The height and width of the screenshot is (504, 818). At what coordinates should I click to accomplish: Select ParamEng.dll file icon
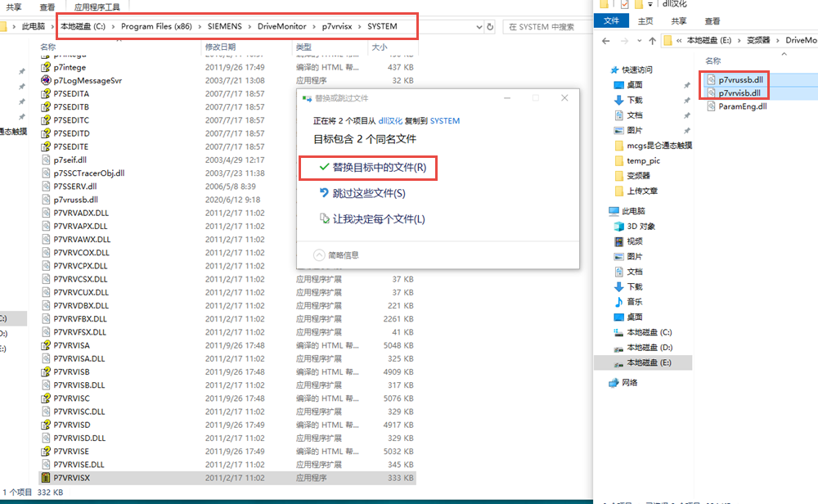tap(710, 106)
